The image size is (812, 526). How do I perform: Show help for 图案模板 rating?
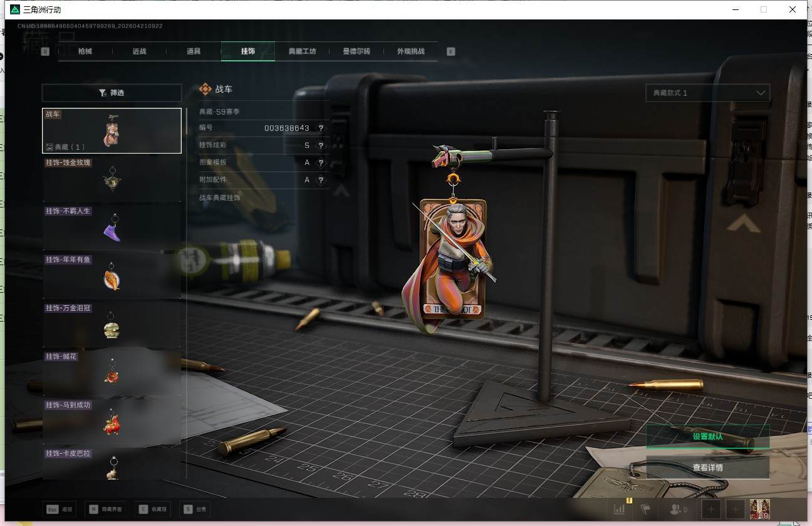[x=321, y=162]
